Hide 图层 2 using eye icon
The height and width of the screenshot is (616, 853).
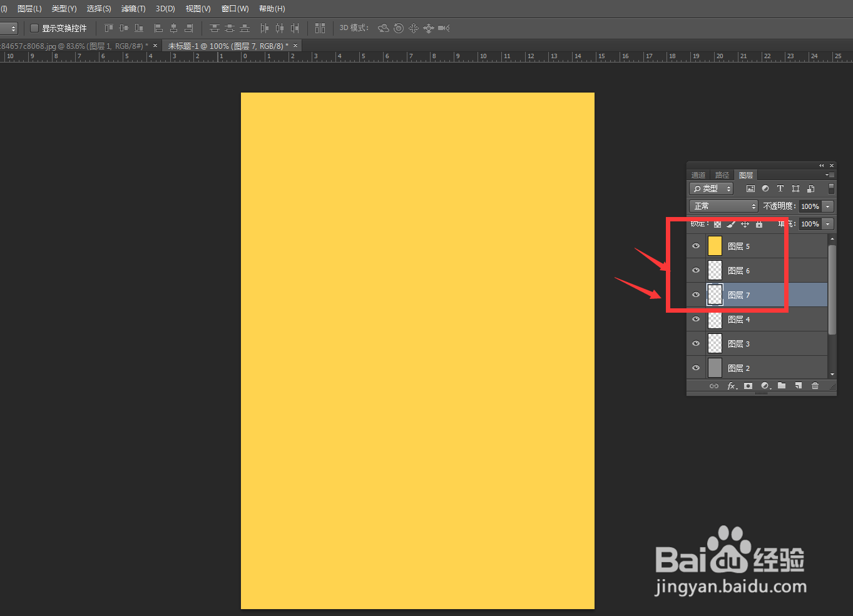tap(696, 368)
